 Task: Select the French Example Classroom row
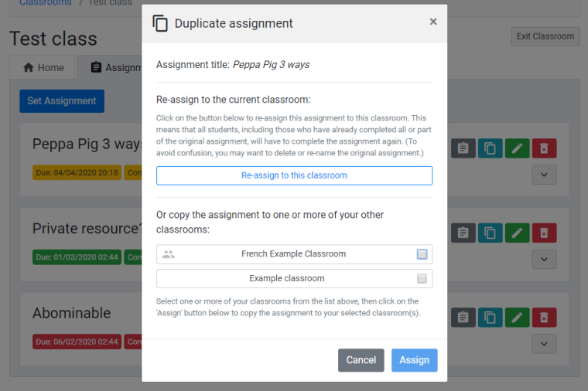(x=293, y=254)
